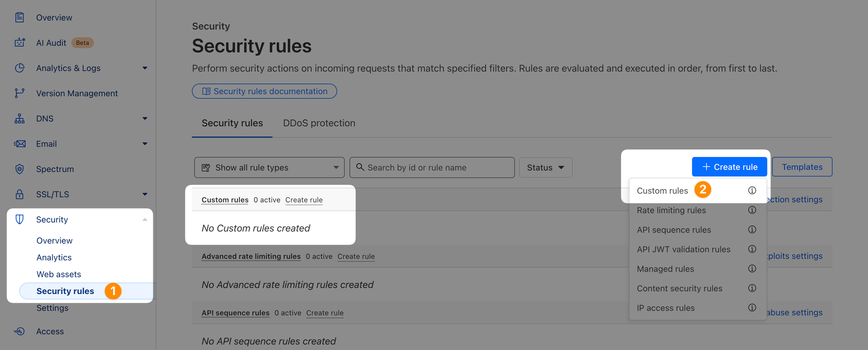The width and height of the screenshot is (868, 350).
Task: Click the Analytics & Logs pie chart icon
Action: 20,68
